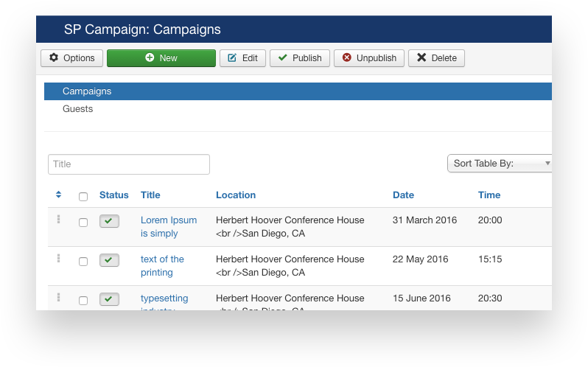Tick checkbox for text of the printing row
Screen dimensions: 588x367
[83, 262]
